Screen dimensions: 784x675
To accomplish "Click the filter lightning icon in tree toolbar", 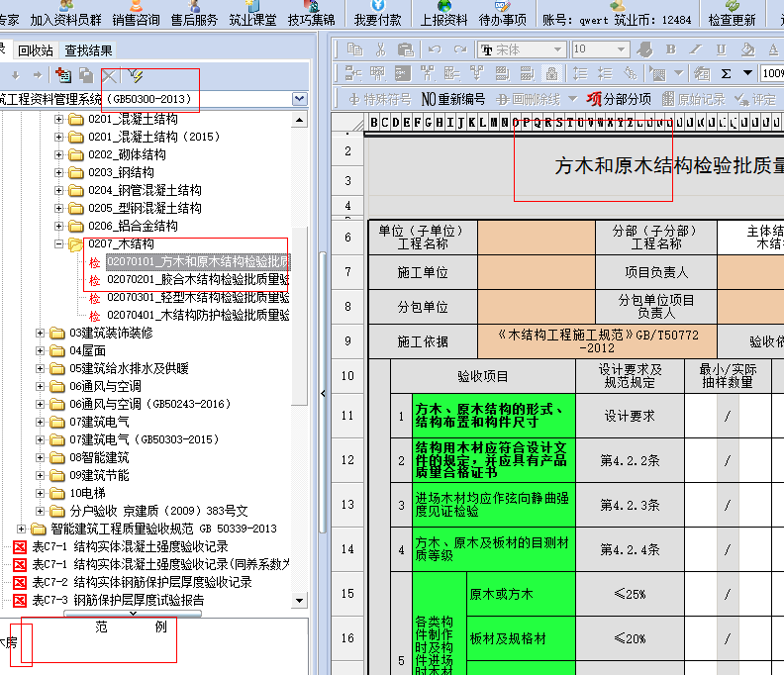I will (136, 75).
